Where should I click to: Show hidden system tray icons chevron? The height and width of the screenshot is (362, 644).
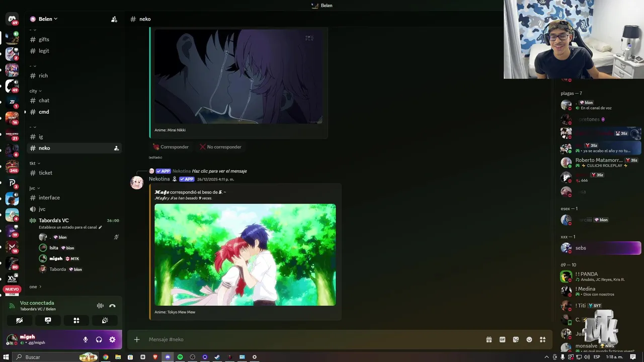(x=546, y=357)
